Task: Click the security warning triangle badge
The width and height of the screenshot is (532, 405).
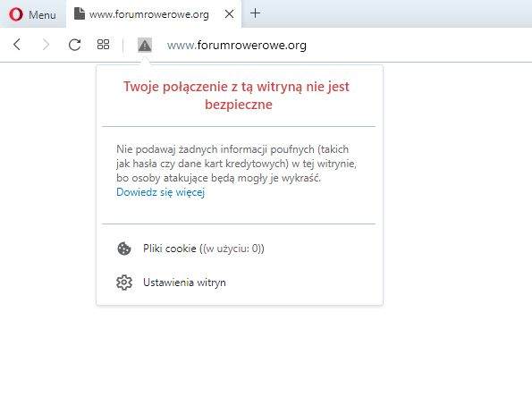Action: point(145,45)
